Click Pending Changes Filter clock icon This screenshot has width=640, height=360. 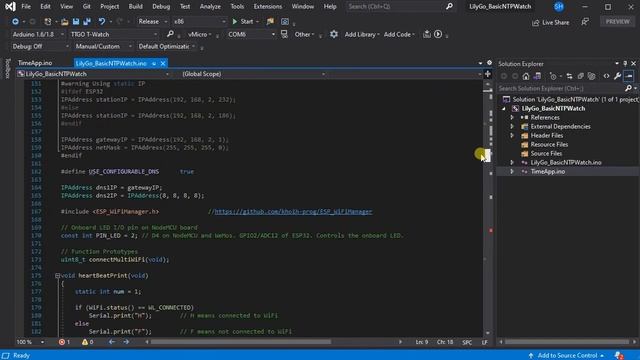(x=553, y=76)
